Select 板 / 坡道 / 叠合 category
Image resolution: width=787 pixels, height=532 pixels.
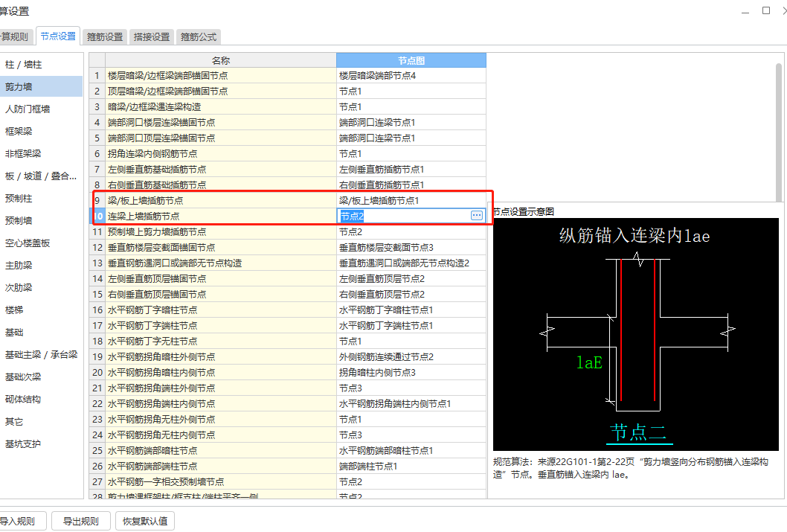41,176
